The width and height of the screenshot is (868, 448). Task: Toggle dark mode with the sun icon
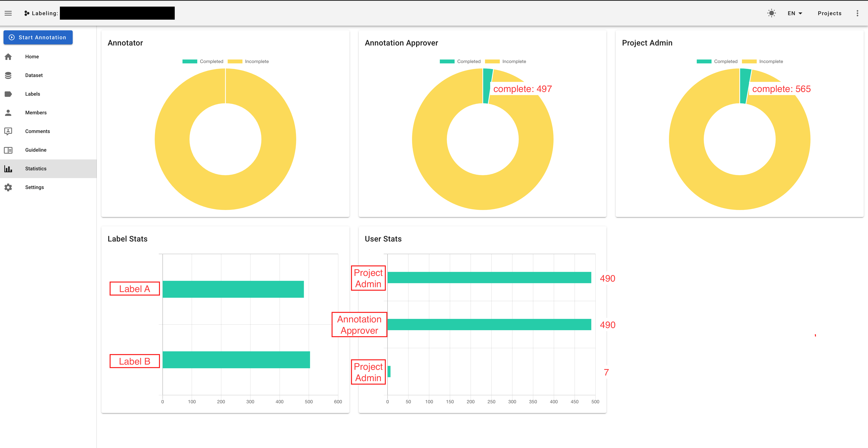771,13
